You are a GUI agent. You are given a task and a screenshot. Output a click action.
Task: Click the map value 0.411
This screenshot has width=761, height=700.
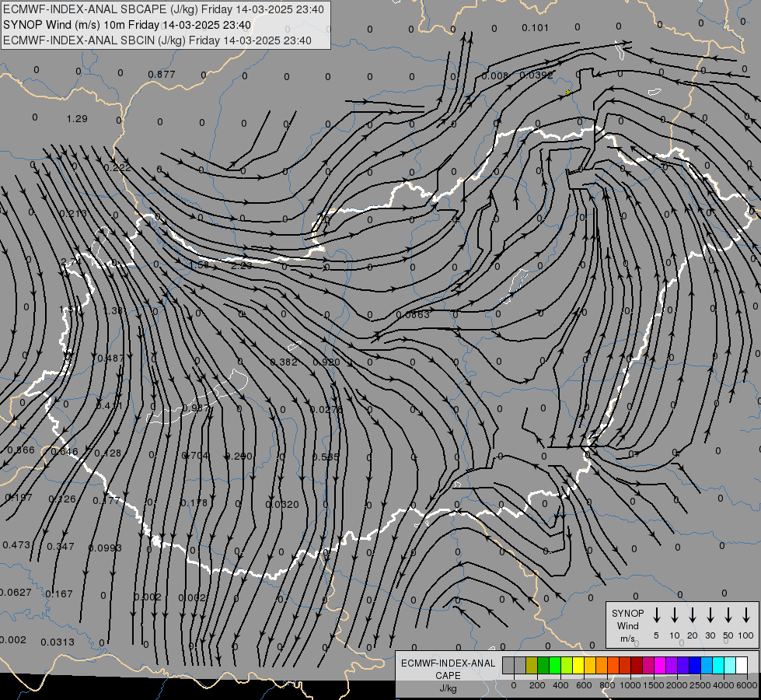pyautogui.click(x=109, y=406)
